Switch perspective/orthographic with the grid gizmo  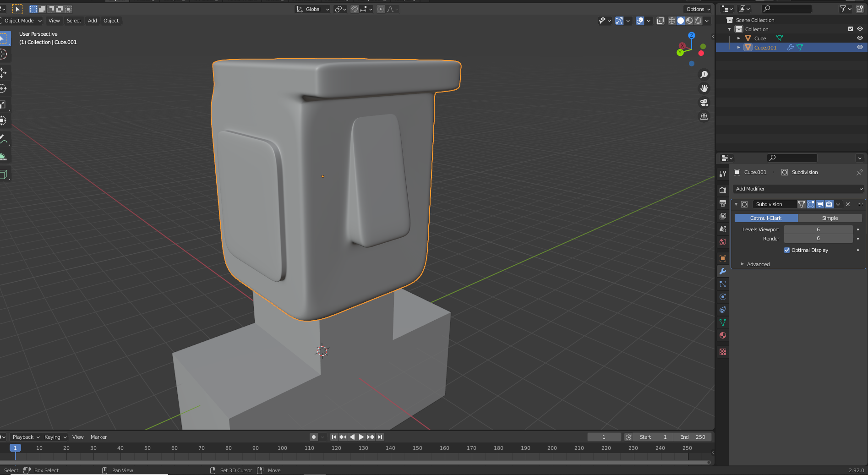[x=704, y=117]
